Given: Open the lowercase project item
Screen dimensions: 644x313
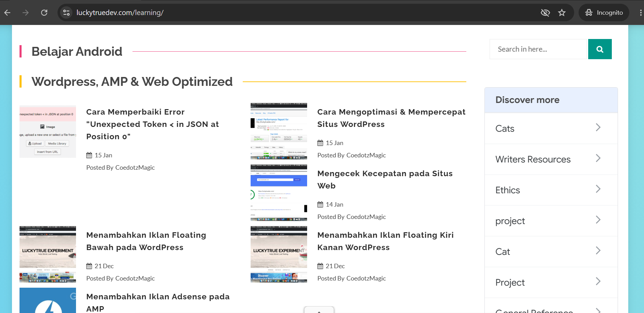Looking at the screenshot, I should pyautogui.click(x=551, y=221).
